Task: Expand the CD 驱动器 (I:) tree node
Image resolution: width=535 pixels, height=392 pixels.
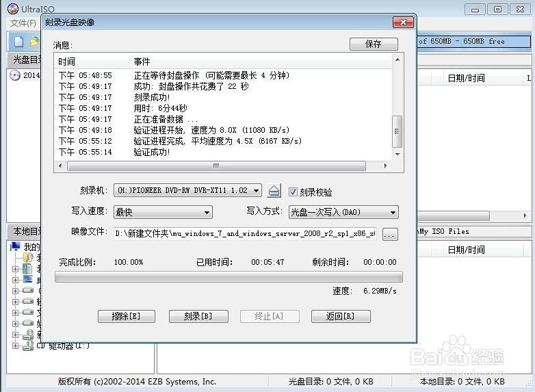Action: pos(15,345)
